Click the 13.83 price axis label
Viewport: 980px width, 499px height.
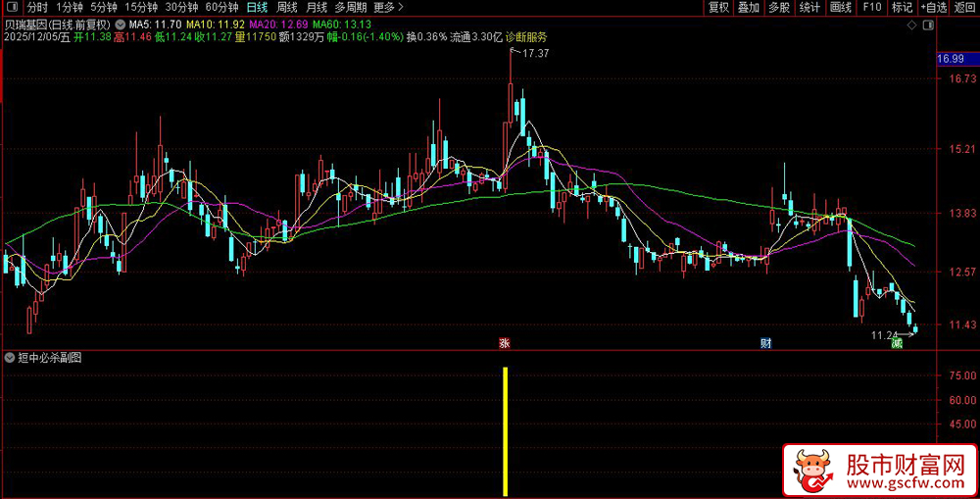pos(960,214)
